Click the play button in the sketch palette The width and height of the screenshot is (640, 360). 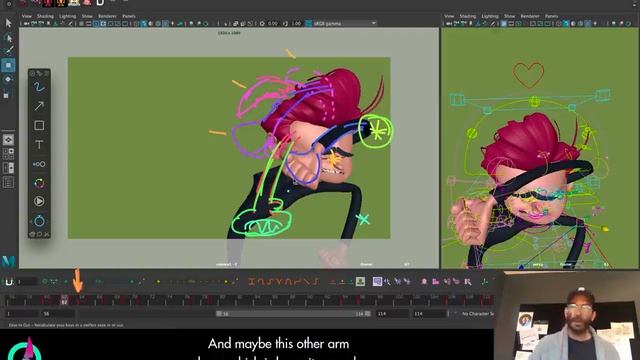pyautogui.click(x=39, y=201)
